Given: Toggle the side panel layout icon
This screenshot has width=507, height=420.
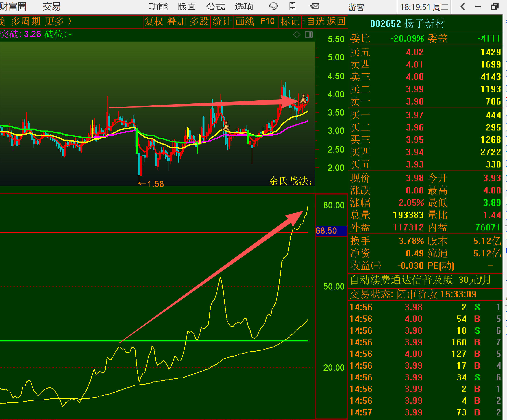Looking at the screenshot, I should [309, 35].
